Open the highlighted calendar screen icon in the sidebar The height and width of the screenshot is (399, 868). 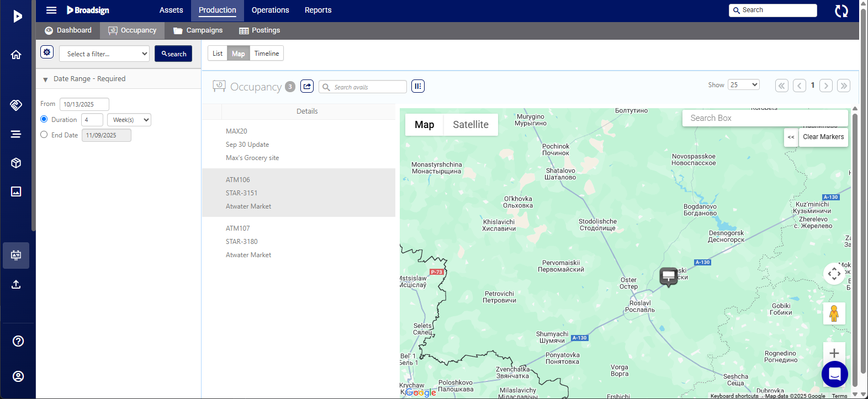[x=16, y=256]
